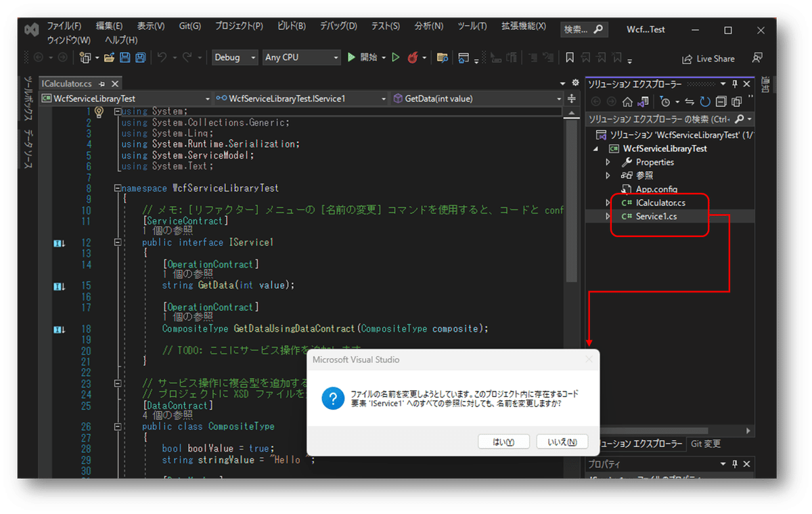Click the 検索 search box in title bar
Screen dimensions: 812x514
pos(583,30)
